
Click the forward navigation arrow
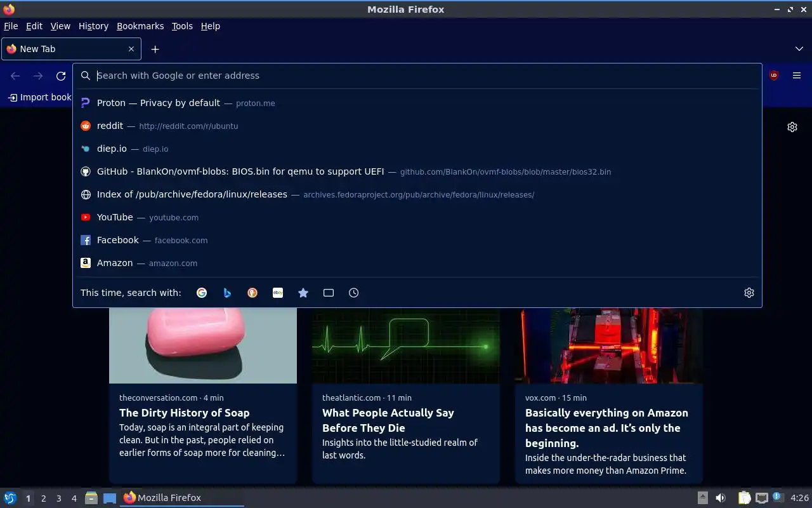[x=38, y=76]
